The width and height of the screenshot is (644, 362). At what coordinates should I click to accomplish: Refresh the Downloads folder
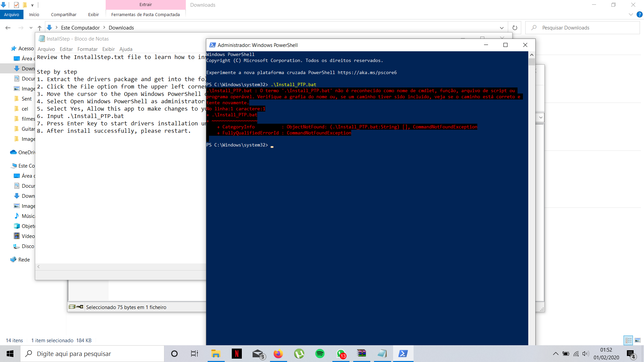[515, 28]
